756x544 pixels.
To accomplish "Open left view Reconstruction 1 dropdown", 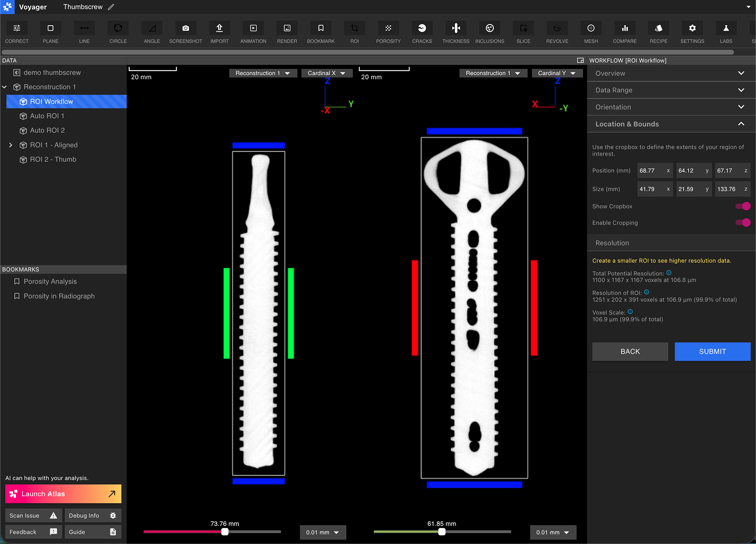I will [x=263, y=73].
